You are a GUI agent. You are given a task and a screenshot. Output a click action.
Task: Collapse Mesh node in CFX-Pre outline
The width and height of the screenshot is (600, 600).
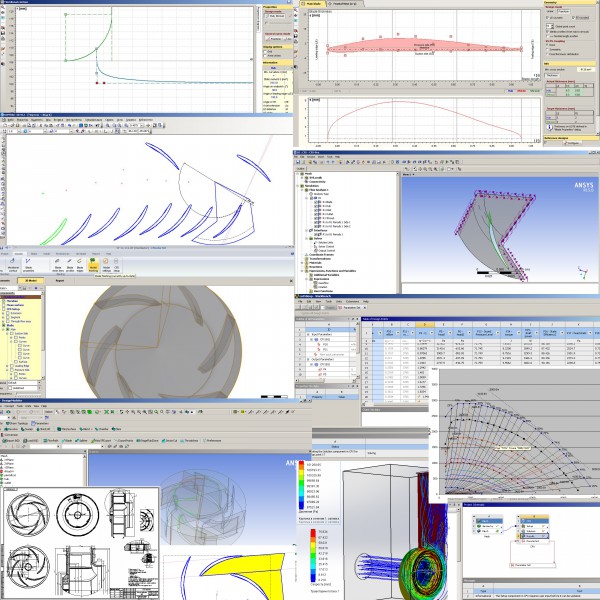(298, 174)
